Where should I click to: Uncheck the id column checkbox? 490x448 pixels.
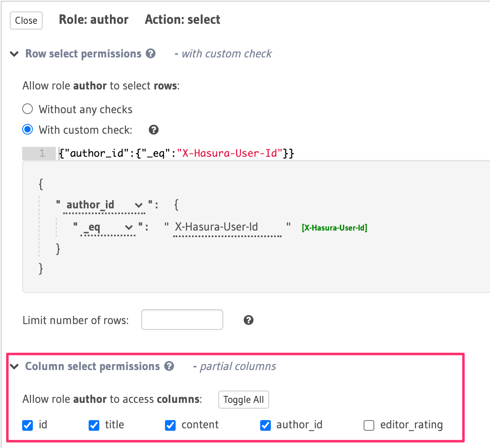click(x=27, y=425)
